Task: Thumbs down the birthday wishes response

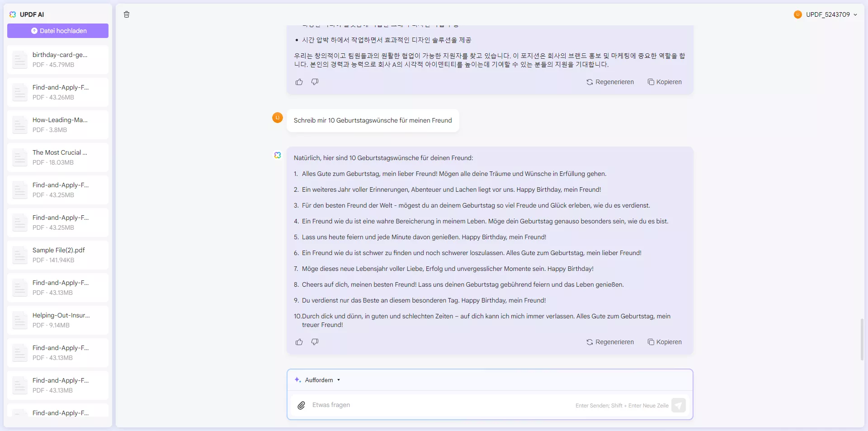Action: [x=315, y=342]
